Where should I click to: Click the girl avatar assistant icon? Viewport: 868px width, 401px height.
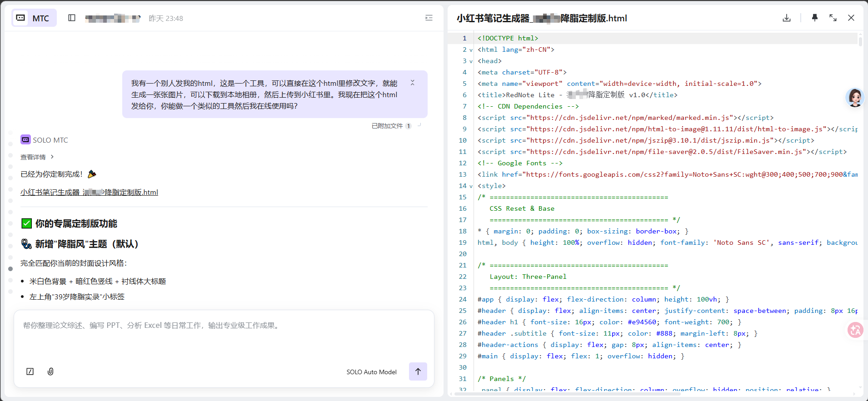(854, 98)
